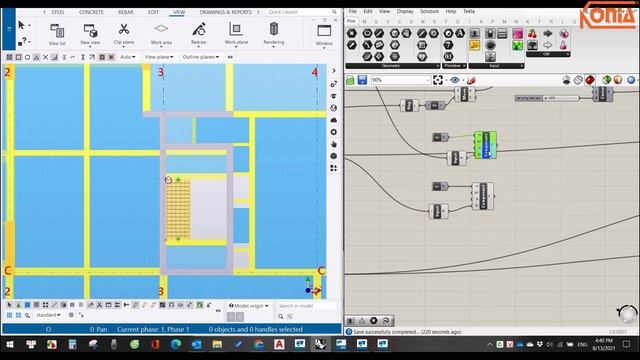The image size is (640, 360).
Task: Enable the red shaded preview mode
Action: pyautogui.click(x=589, y=80)
